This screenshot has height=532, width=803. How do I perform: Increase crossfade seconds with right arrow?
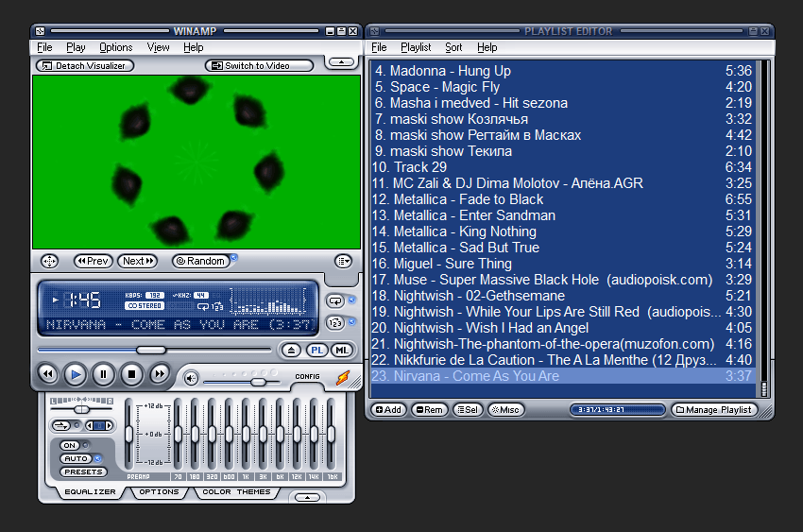[109, 425]
